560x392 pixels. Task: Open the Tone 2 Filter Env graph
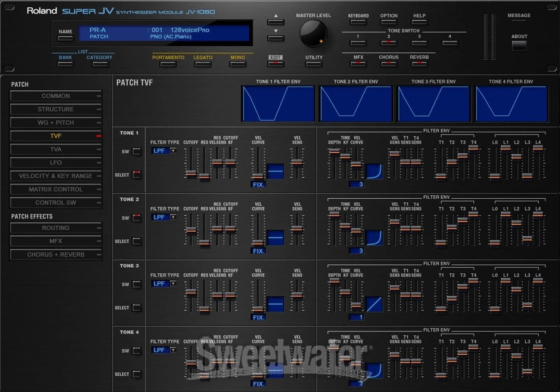(356, 103)
